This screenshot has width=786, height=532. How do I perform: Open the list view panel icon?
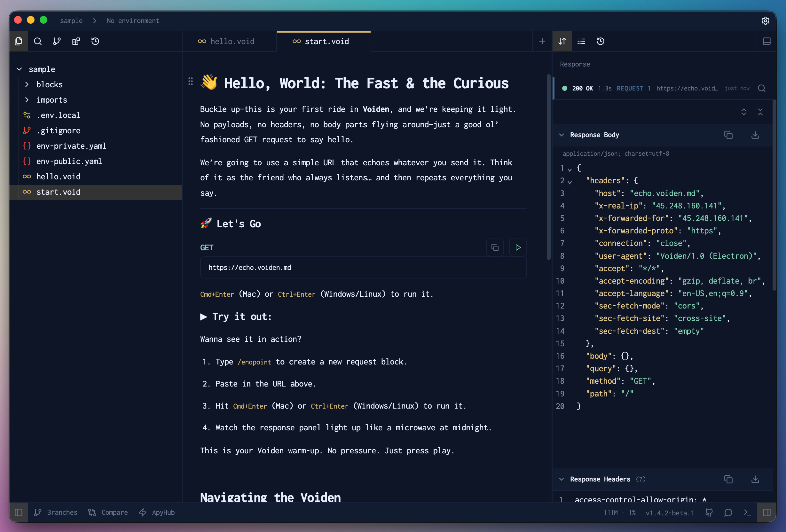581,41
